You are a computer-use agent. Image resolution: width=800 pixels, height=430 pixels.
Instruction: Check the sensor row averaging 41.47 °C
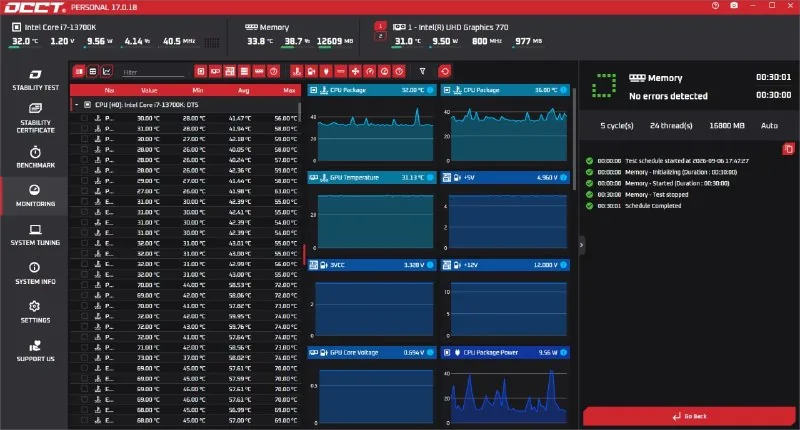[x=84, y=118]
